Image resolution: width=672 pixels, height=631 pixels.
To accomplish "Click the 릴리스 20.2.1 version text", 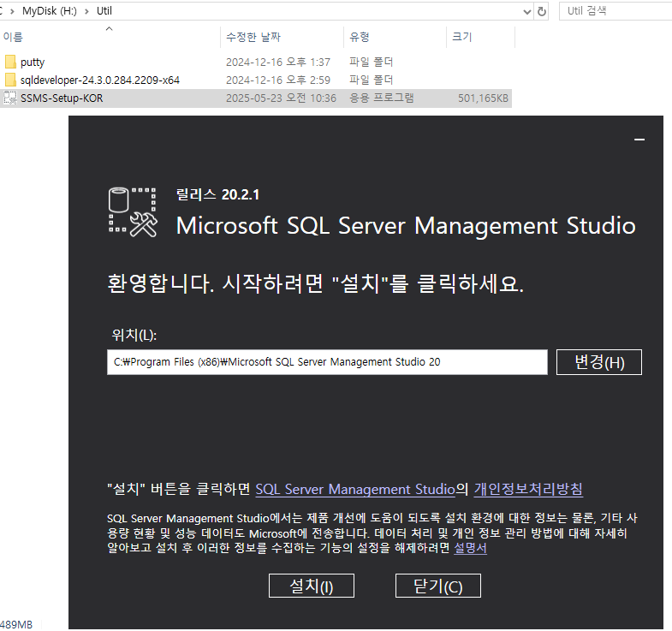I will 217,194.
